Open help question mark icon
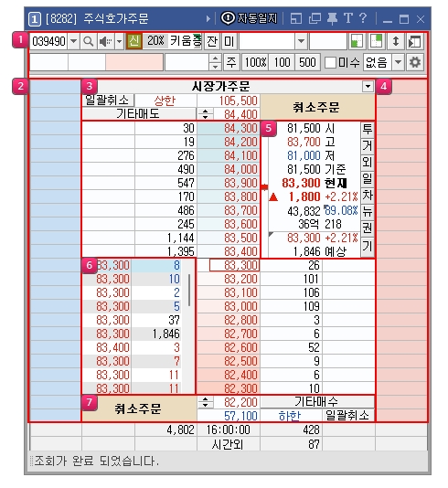The image size is (448, 488). click(363, 18)
